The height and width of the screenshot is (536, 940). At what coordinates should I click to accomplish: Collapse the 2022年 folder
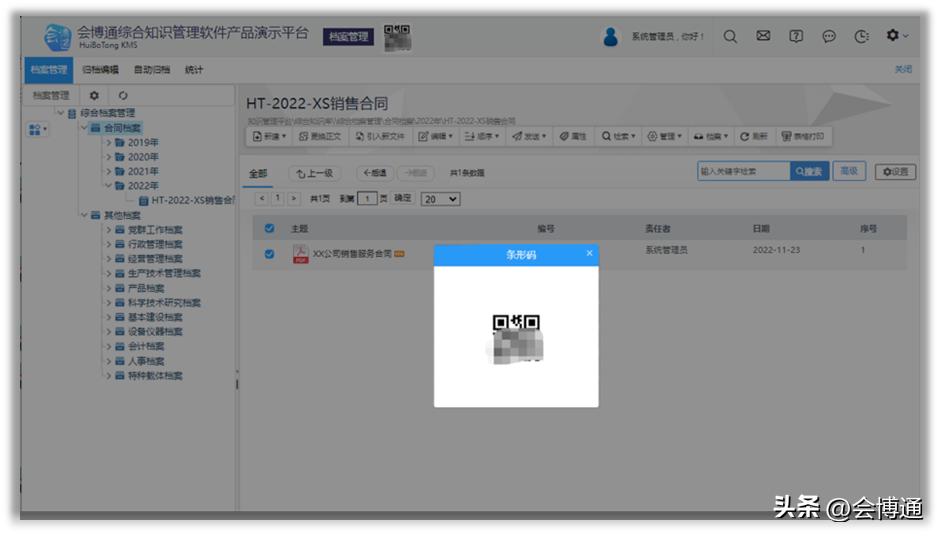click(x=109, y=185)
